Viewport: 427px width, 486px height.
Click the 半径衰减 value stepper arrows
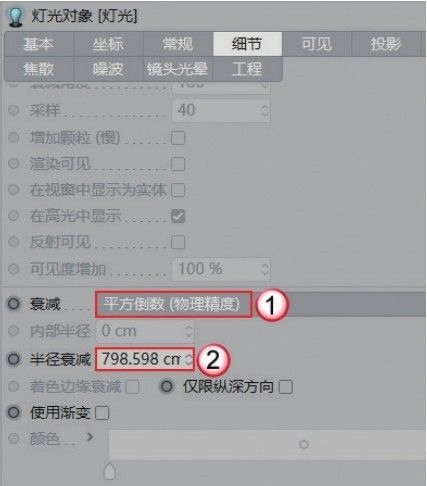point(189,359)
